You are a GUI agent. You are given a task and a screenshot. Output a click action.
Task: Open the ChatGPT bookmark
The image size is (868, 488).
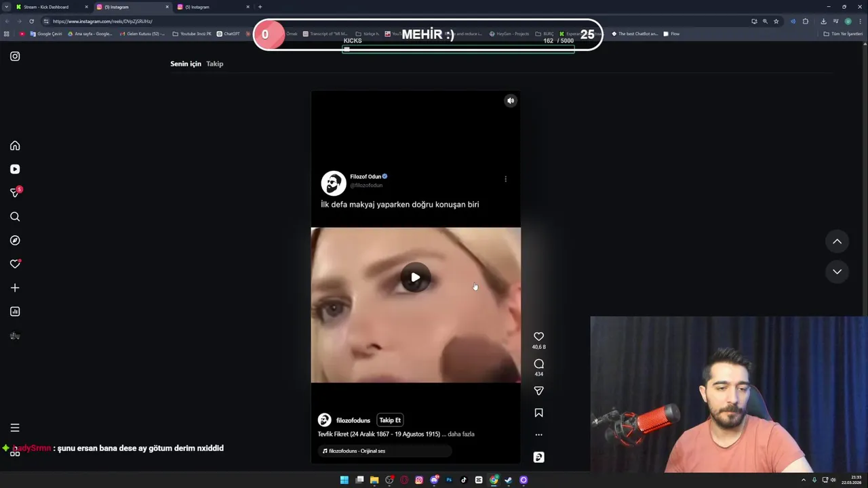pos(229,34)
